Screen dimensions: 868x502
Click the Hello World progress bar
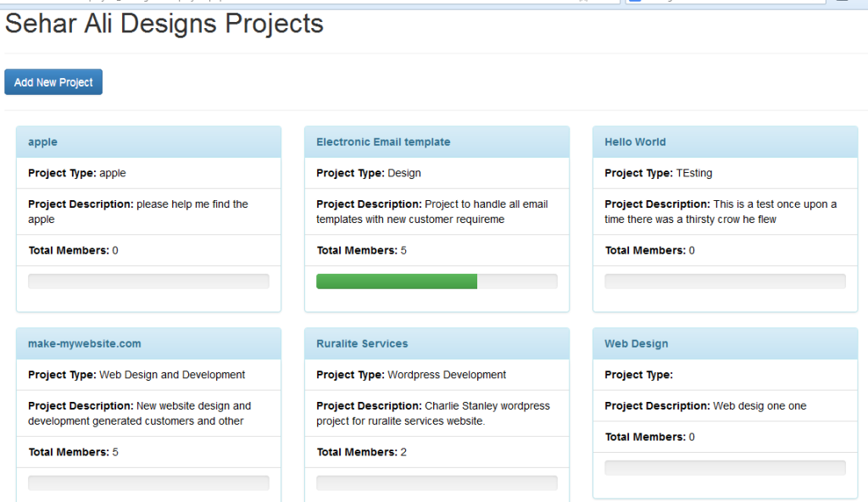click(x=725, y=282)
